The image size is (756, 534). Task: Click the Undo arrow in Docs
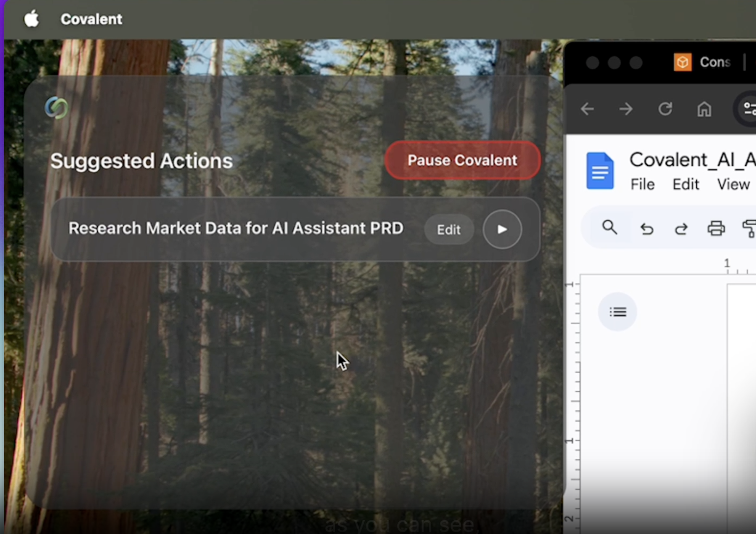(x=647, y=229)
